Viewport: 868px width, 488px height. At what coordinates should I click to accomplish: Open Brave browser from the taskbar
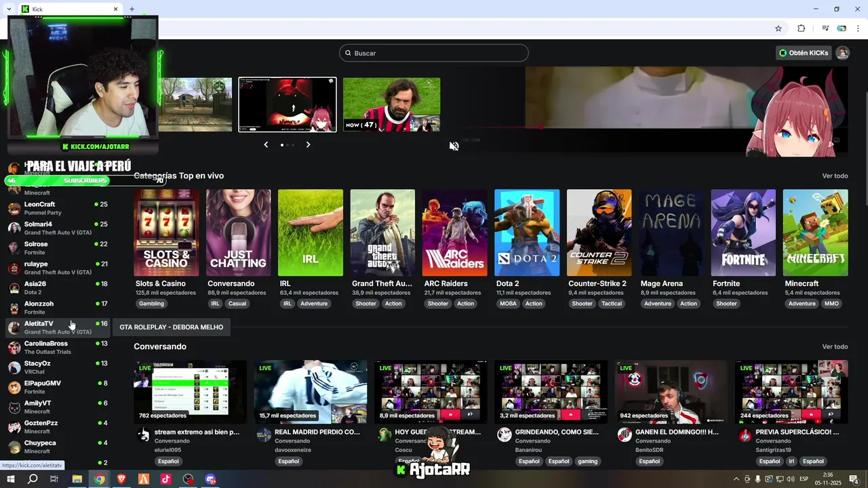click(121, 479)
